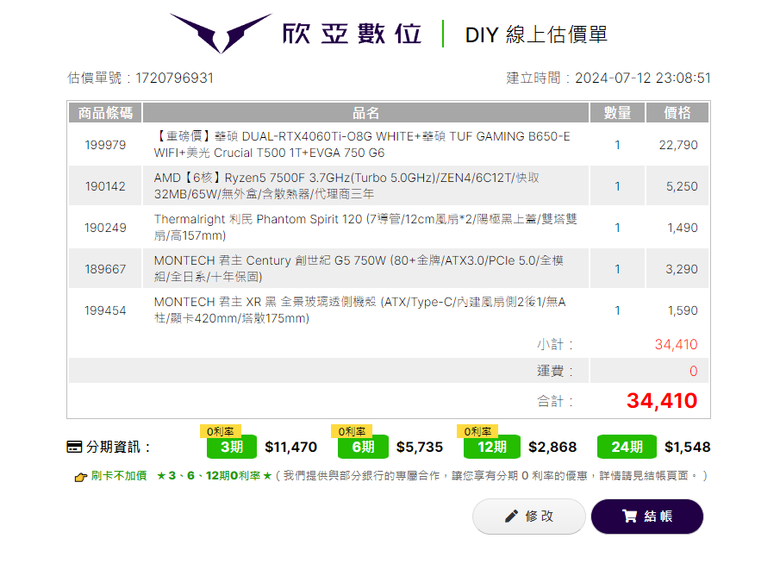Click the price 5,250
Image resolution: width=780 pixels, height=570 pixels.
point(682,187)
